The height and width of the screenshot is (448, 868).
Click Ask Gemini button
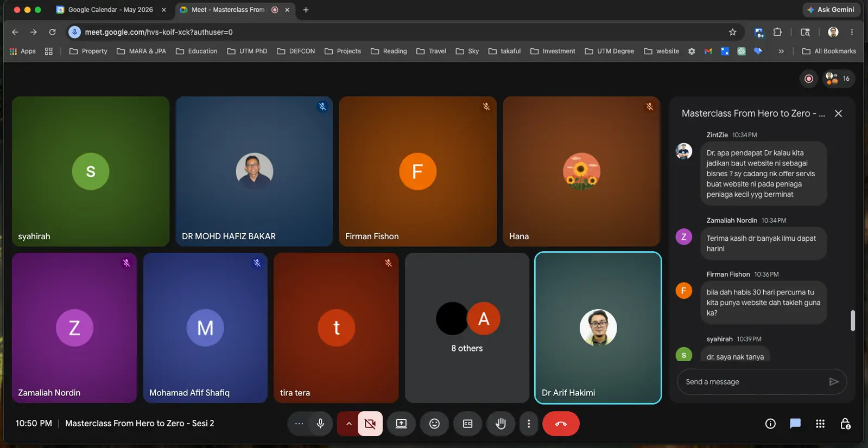[x=831, y=10]
